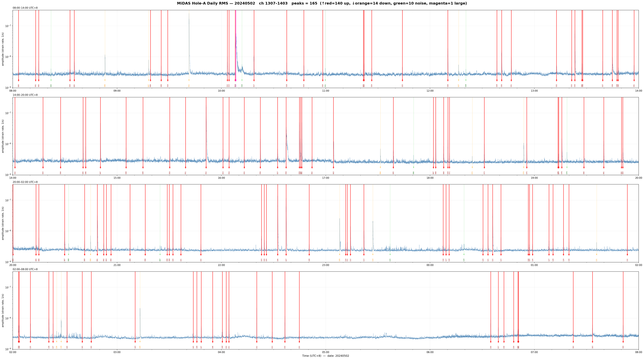Click the 06:00 x-axis tick label
Viewport: 644px width, 359px height.
430,352
